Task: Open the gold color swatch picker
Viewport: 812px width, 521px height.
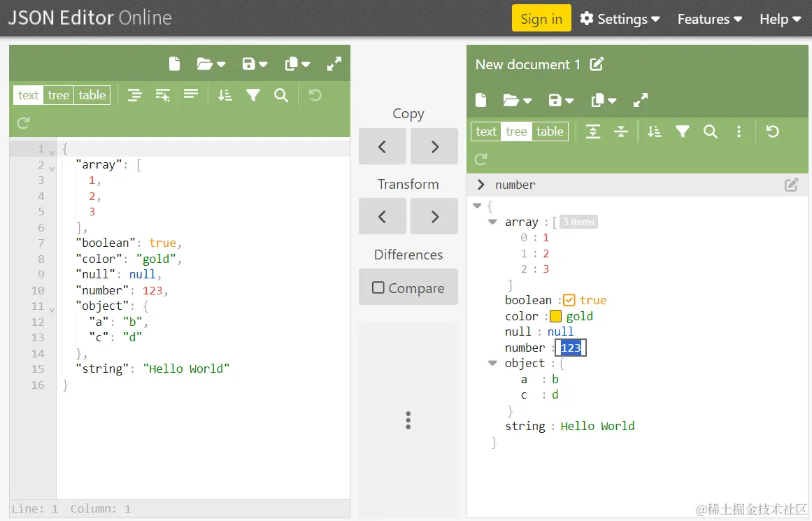Action: [555, 316]
